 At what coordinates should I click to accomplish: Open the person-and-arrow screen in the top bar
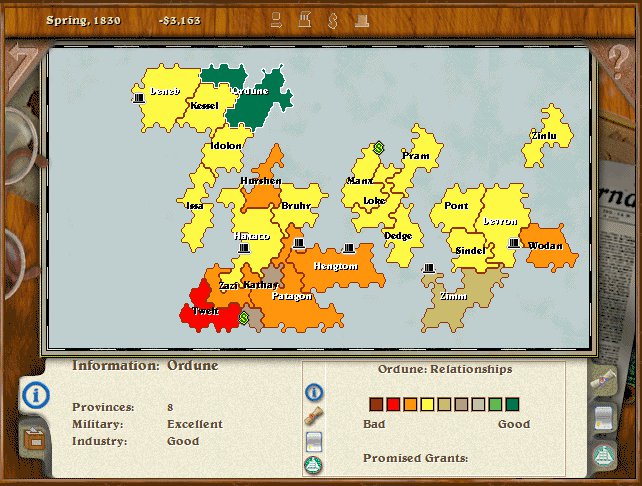(x=277, y=20)
